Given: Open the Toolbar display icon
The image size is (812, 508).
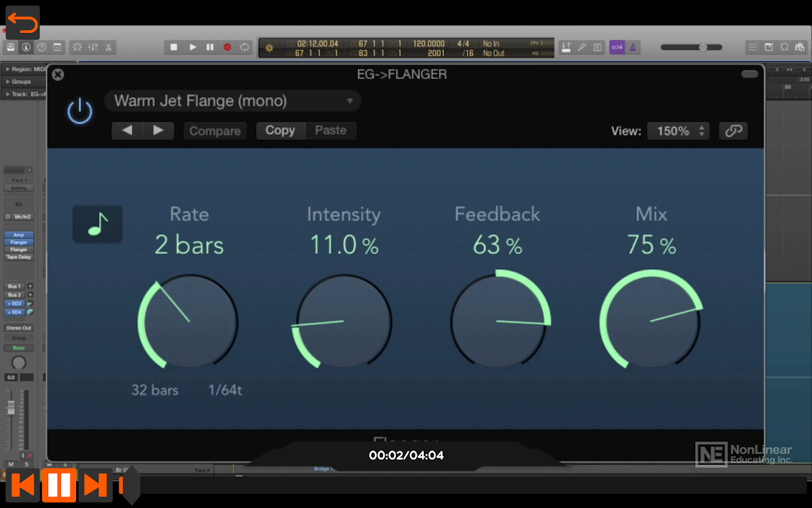Looking at the screenshot, I should click(x=57, y=47).
